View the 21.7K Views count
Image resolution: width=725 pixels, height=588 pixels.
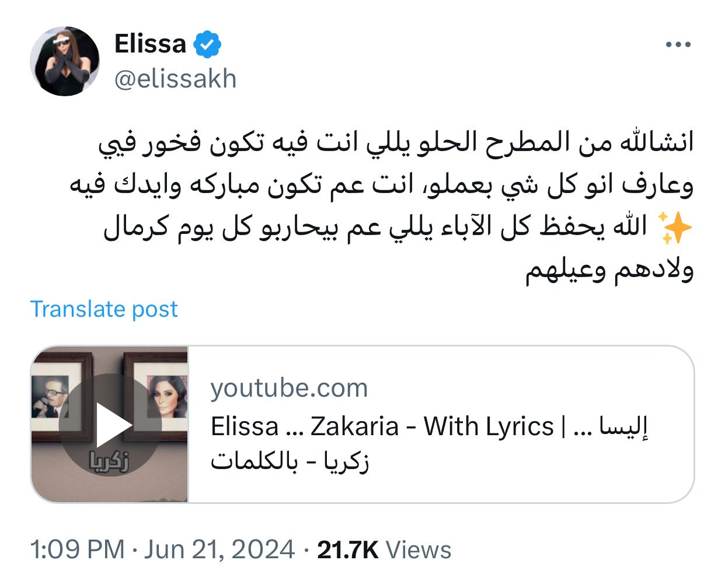coord(384,550)
